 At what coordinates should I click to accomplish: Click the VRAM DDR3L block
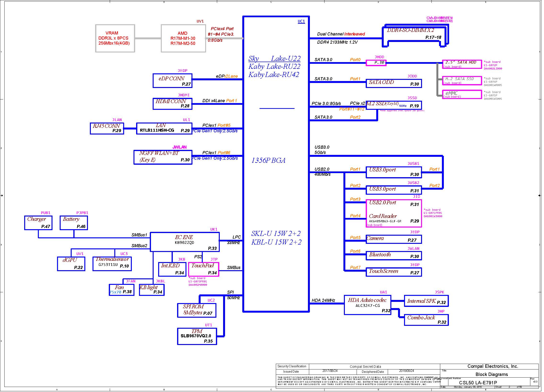pyautogui.click(x=116, y=38)
